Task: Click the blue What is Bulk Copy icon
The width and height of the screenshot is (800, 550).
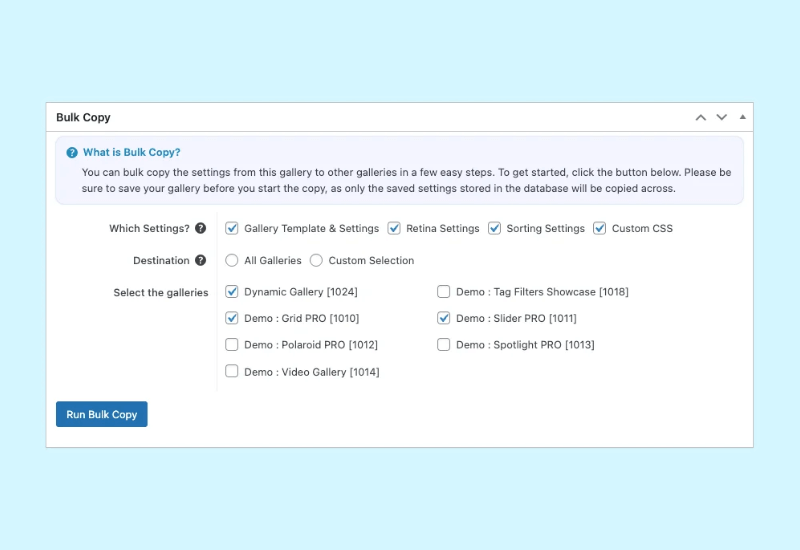Action: (x=72, y=153)
